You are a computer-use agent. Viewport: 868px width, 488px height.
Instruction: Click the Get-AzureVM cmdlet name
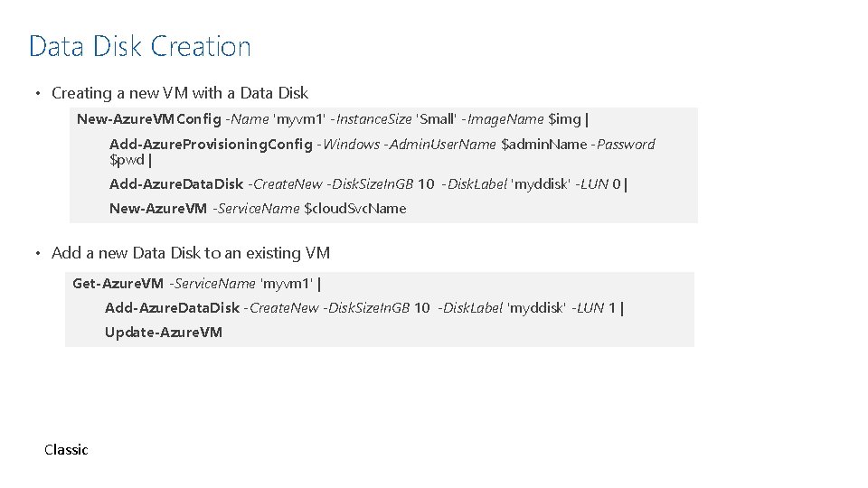pyautogui.click(x=118, y=284)
